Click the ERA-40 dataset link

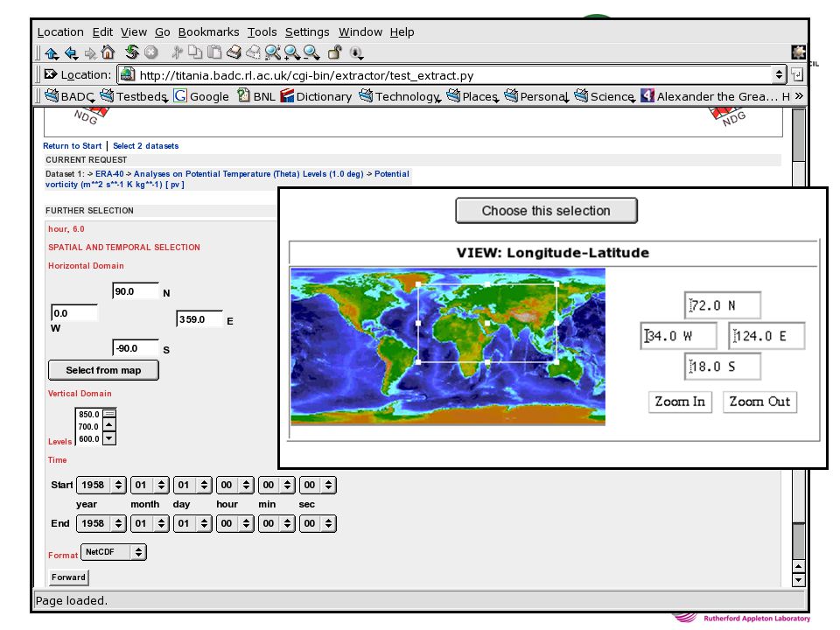click(x=109, y=173)
